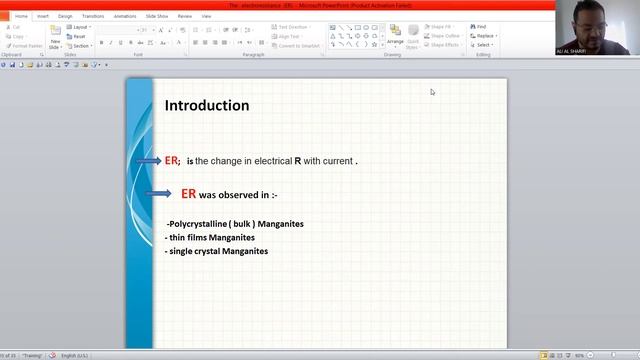
Task: Open the Columns options
Action: 262,42
